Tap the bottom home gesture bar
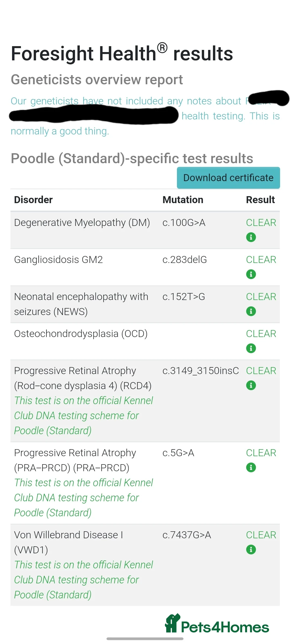The height and width of the screenshot is (644, 290). coord(145,639)
